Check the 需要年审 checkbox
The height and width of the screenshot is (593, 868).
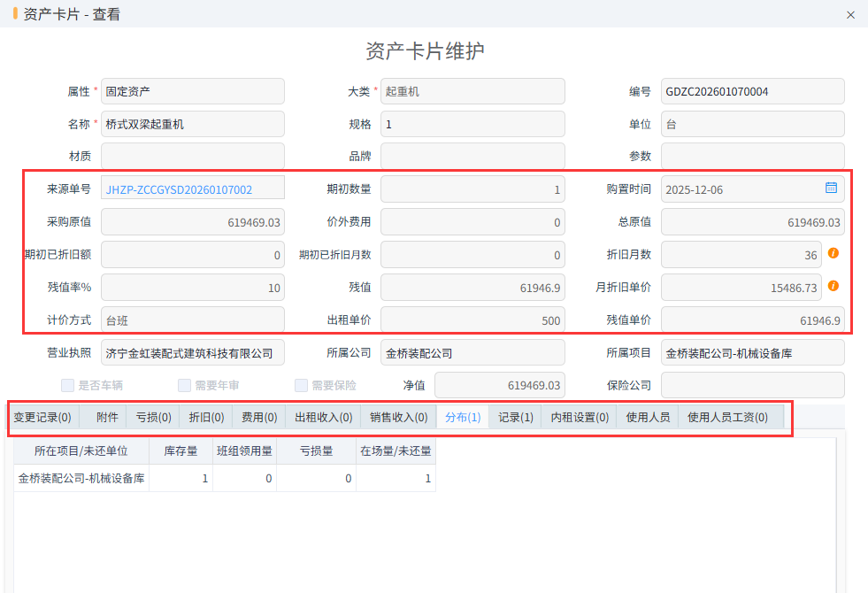point(184,384)
